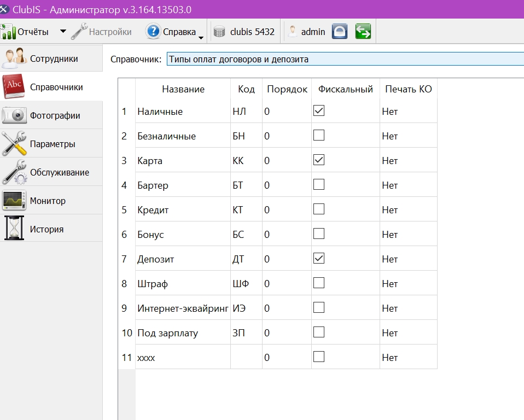
Task: Switch to Обслуживание section label
Action: (60, 172)
